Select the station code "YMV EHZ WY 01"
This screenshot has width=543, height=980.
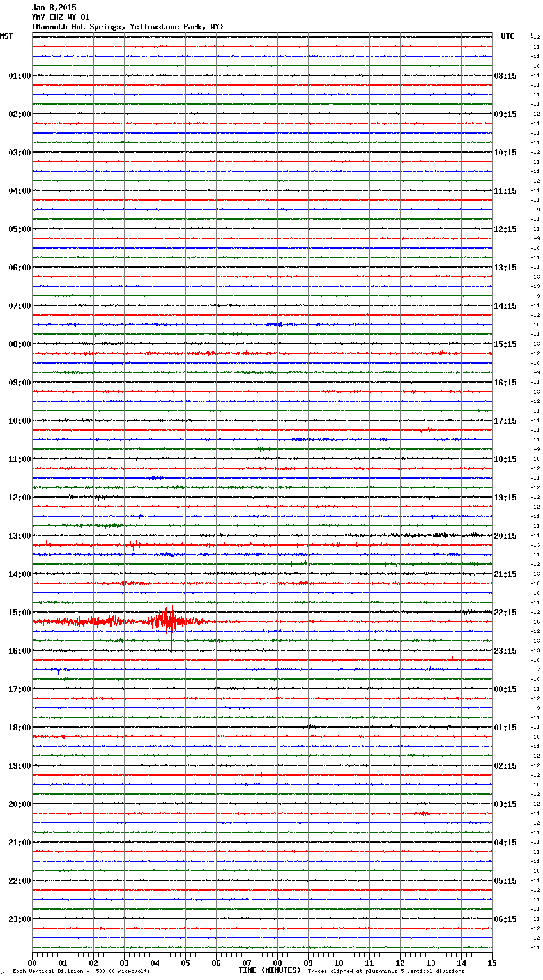click(x=61, y=17)
